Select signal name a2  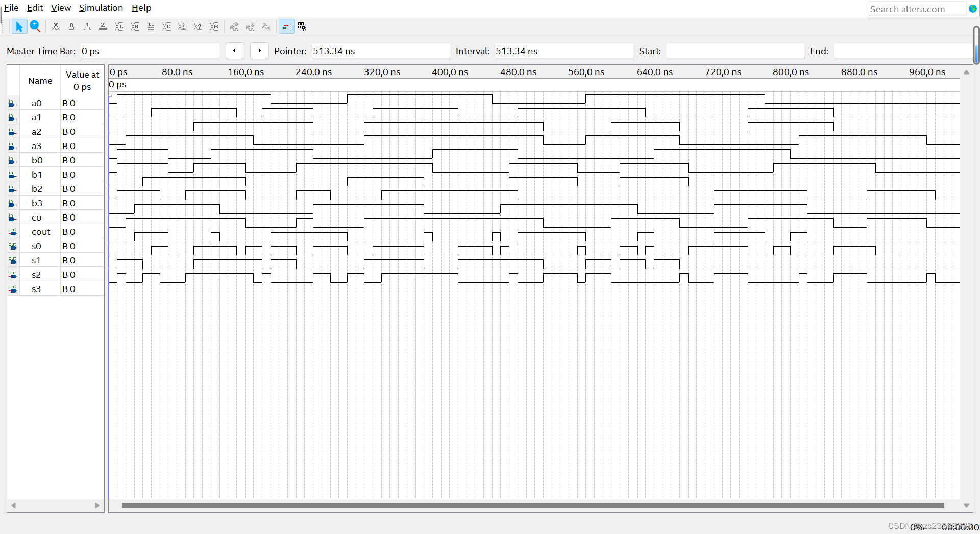[x=36, y=132]
